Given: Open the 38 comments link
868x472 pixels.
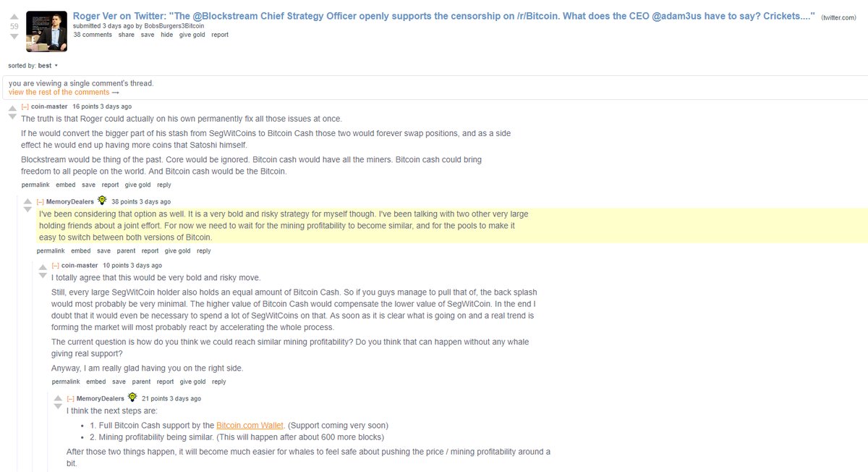Looking at the screenshot, I should (93, 35).
